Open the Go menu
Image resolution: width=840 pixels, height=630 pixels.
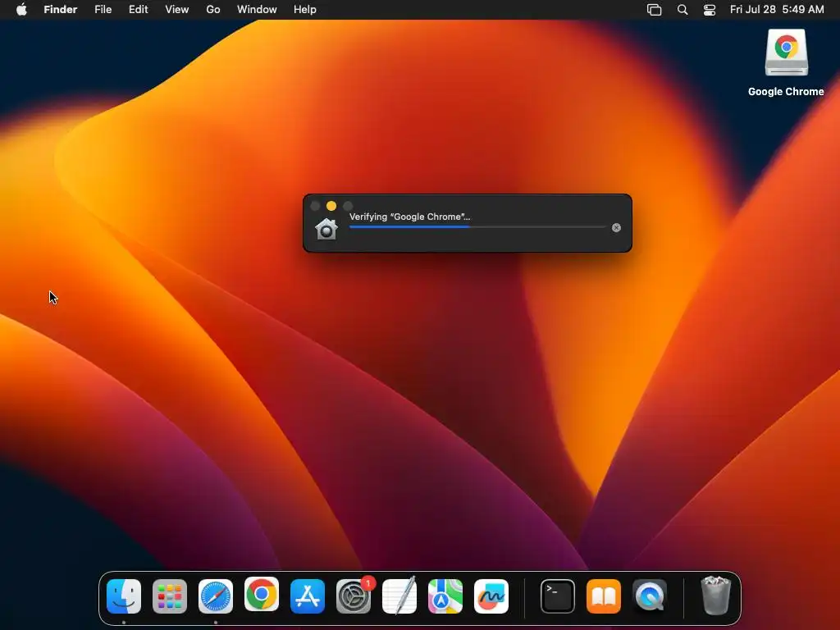[213, 10]
